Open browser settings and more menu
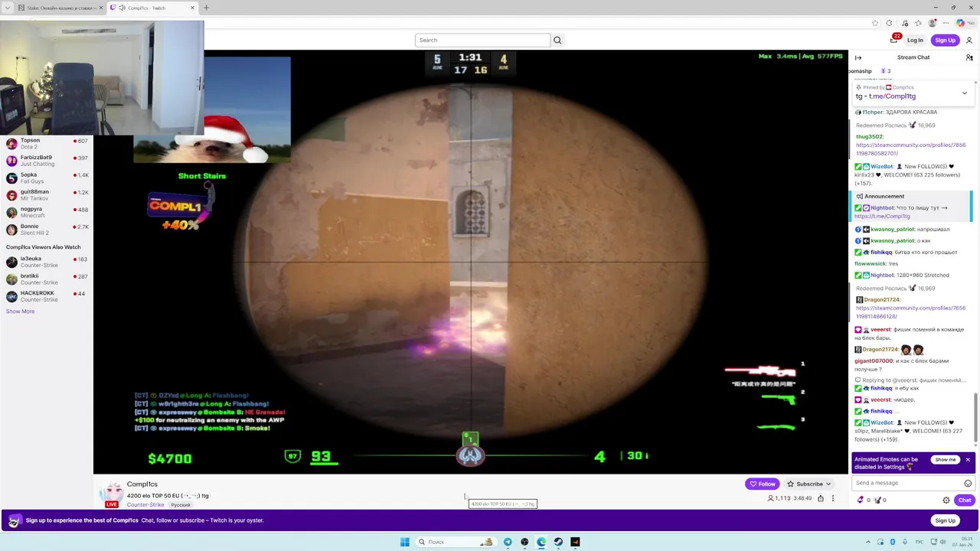980x551 pixels. (946, 23)
